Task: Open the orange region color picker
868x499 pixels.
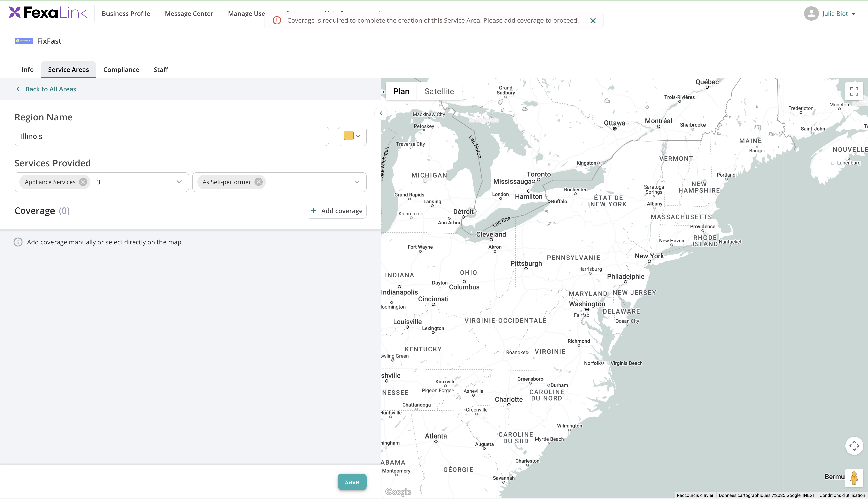Action: tap(352, 136)
